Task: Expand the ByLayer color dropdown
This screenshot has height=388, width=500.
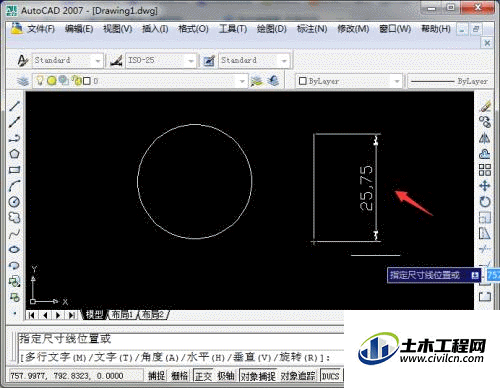Action: point(397,81)
